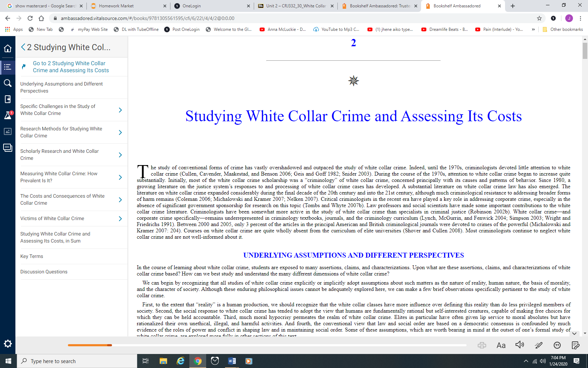Open the notebook notes icon
The height and width of the screenshot is (368, 588).
[575, 345]
